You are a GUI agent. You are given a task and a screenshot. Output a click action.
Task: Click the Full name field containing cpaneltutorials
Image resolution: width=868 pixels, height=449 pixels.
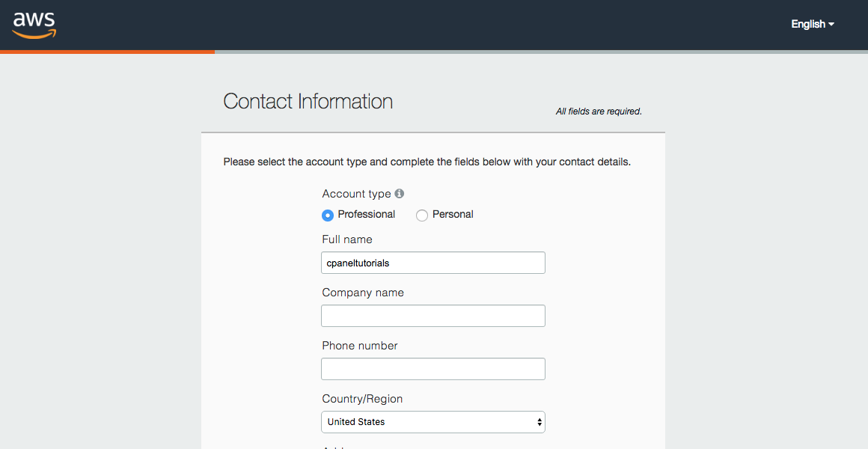[433, 263]
